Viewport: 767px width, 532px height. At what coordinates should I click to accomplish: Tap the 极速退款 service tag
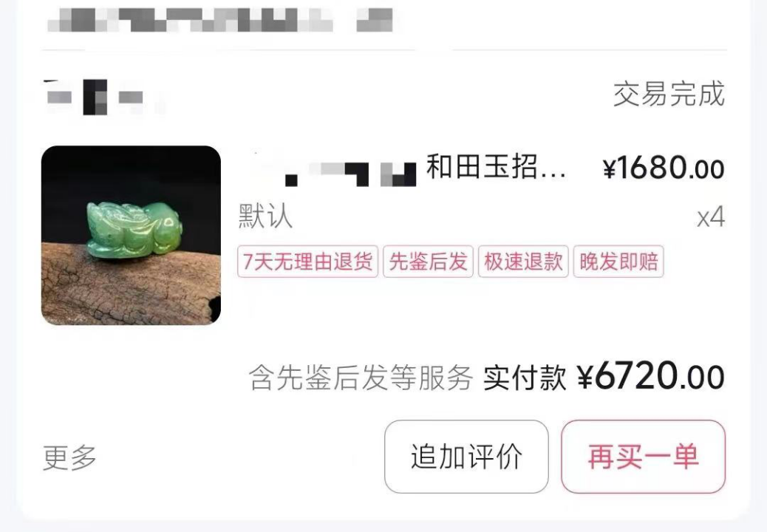click(x=523, y=262)
